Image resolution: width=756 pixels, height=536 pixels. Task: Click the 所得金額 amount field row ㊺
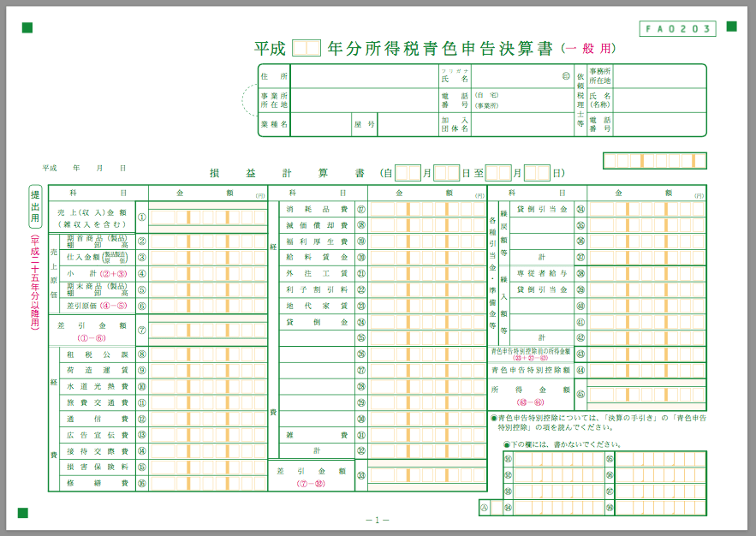[646, 394]
